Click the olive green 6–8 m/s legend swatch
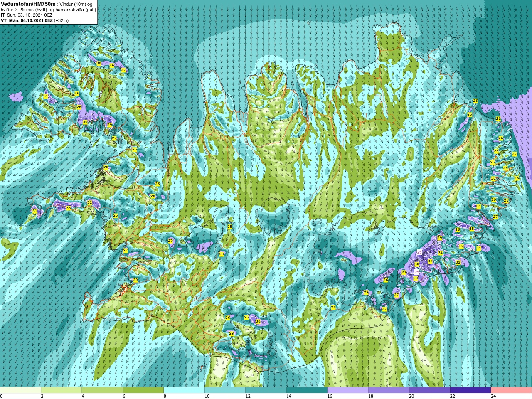The width and height of the screenshot is (532, 399). click(143, 390)
